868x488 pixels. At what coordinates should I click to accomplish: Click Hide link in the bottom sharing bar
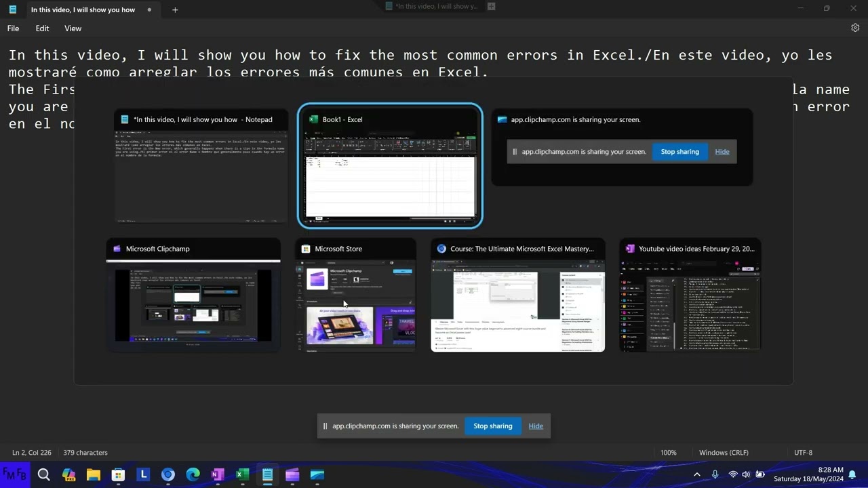point(536,426)
